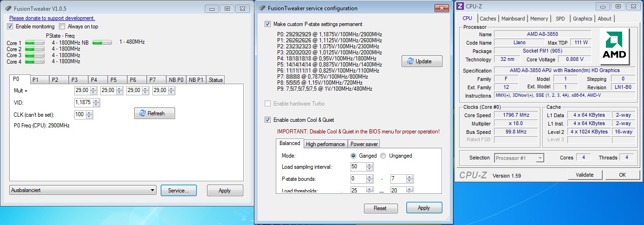Click Apply in service configuration window
The image size is (644, 225).
424,207
